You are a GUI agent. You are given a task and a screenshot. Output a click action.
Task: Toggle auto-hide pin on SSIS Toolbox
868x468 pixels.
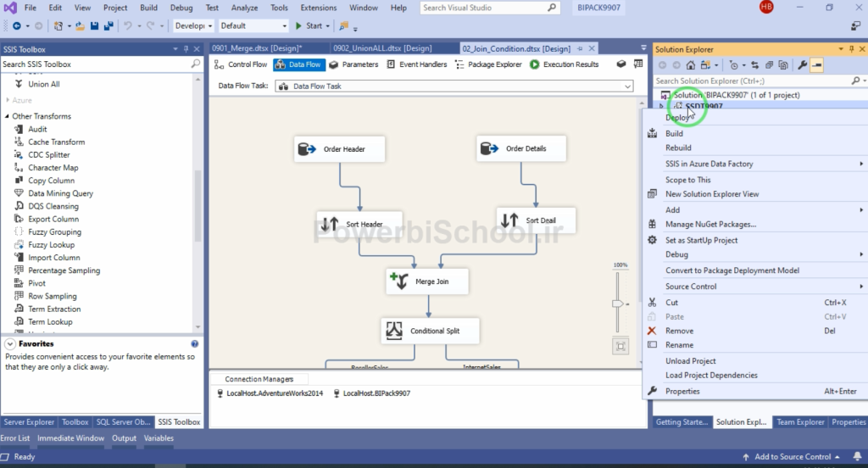tap(186, 49)
